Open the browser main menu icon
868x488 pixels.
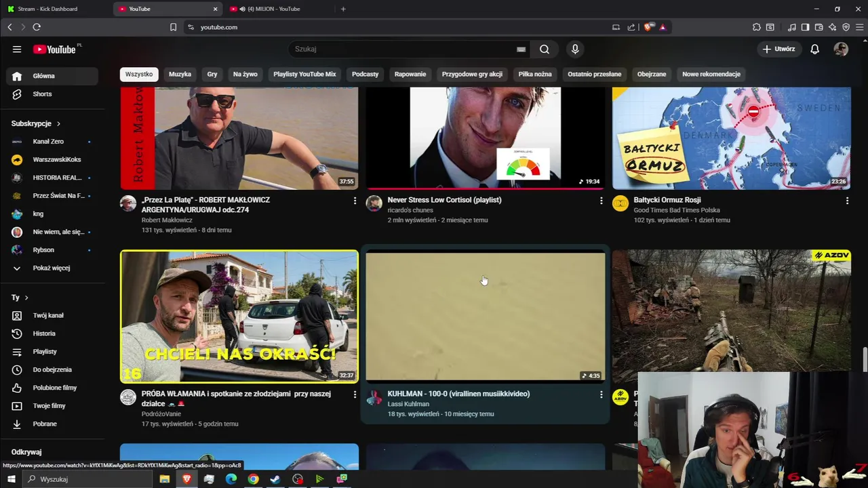point(859,27)
